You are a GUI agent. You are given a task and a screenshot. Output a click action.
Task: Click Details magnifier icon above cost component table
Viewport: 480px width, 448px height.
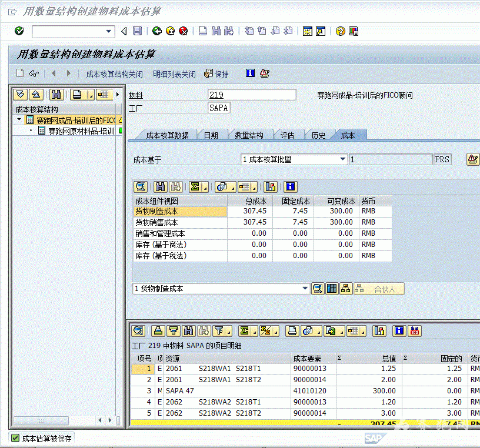141,187
